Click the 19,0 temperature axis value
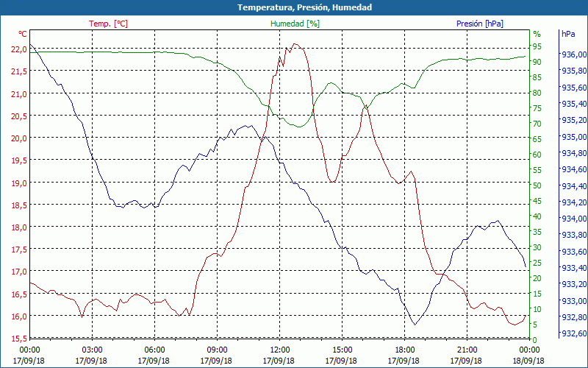The width and height of the screenshot is (588, 368). click(19, 183)
